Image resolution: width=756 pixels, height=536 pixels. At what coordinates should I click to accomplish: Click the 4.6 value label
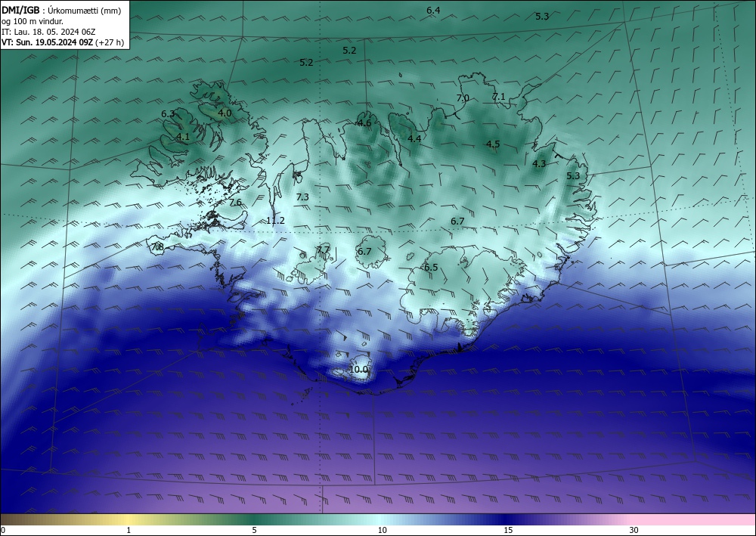364,123
